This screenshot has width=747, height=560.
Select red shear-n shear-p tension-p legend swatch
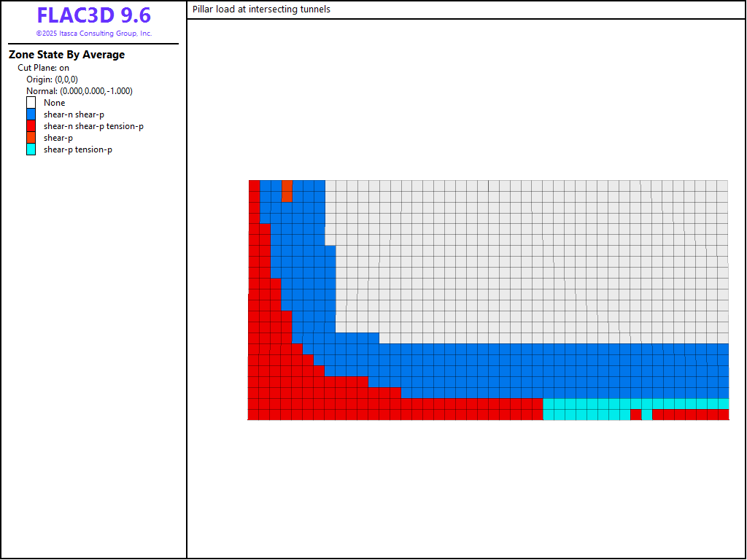(31, 126)
